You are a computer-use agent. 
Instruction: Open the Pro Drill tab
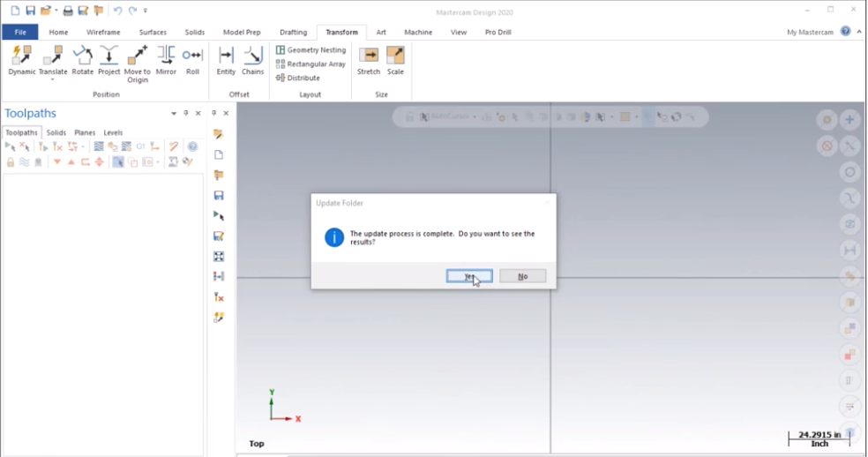point(498,32)
